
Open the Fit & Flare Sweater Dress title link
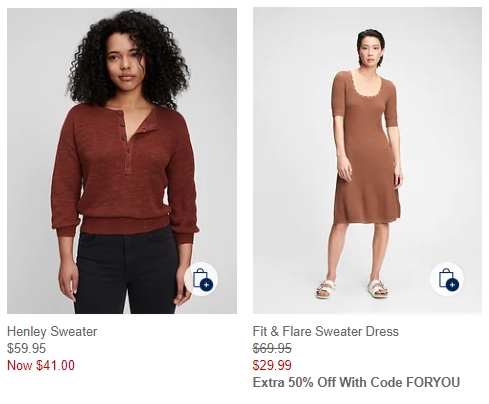(x=326, y=331)
